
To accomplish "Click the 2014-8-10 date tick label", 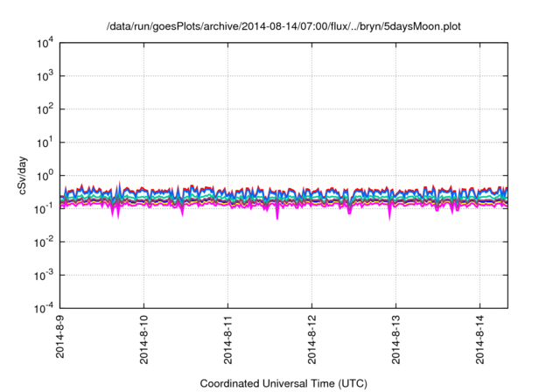I will pos(143,339).
